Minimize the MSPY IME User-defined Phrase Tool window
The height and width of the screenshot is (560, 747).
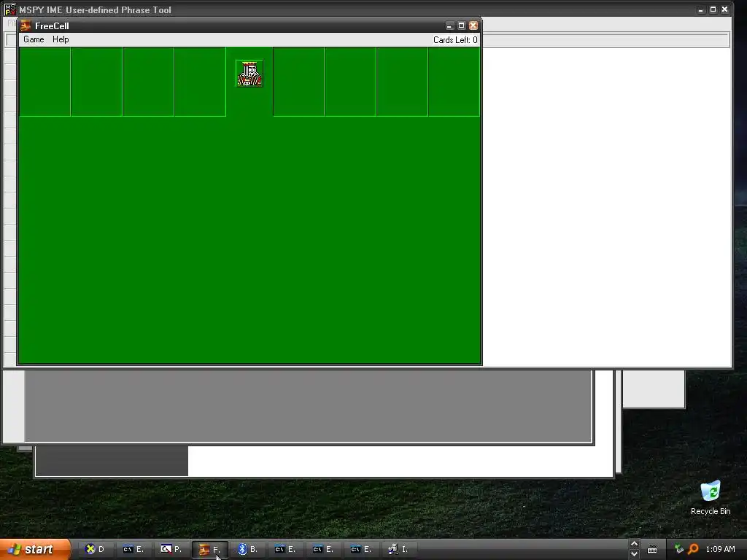point(701,9)
